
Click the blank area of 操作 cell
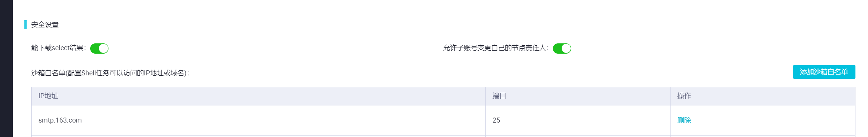tap(772, 120)
